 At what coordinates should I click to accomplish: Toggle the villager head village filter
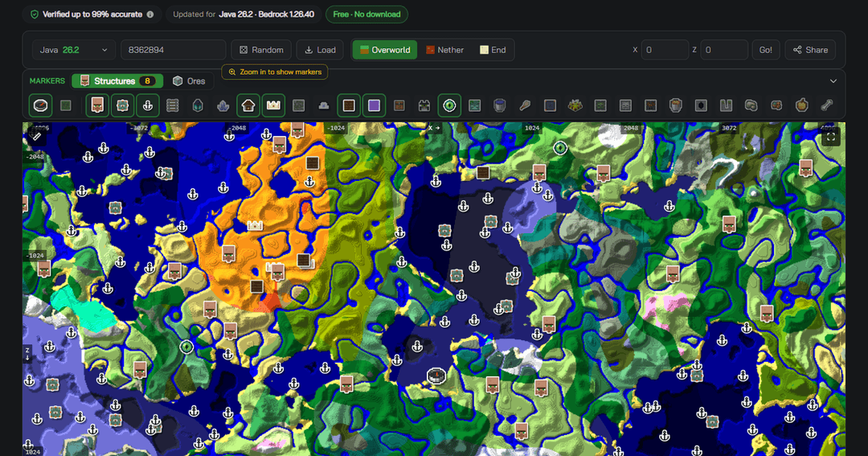97,105
